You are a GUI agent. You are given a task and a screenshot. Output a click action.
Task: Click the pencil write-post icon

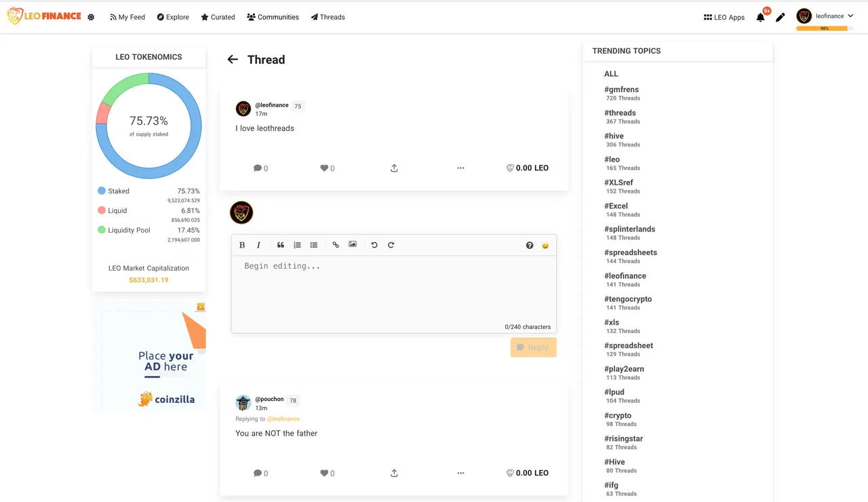pos(781,18)
